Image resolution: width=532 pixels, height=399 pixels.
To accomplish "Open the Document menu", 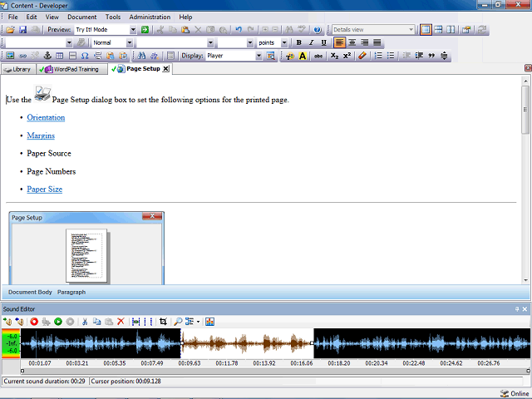I will tap(81, 17).
